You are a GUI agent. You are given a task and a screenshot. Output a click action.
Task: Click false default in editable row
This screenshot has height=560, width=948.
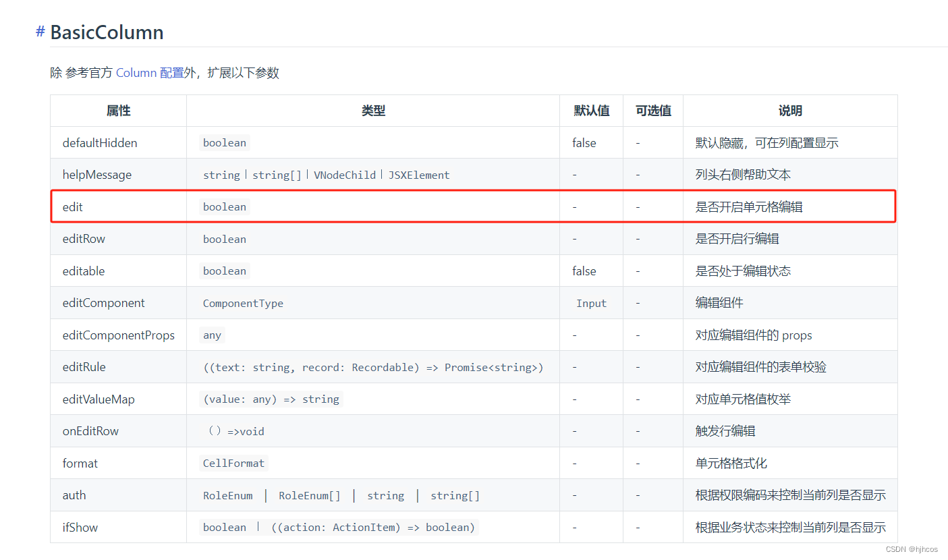click(x=584, y=271)
